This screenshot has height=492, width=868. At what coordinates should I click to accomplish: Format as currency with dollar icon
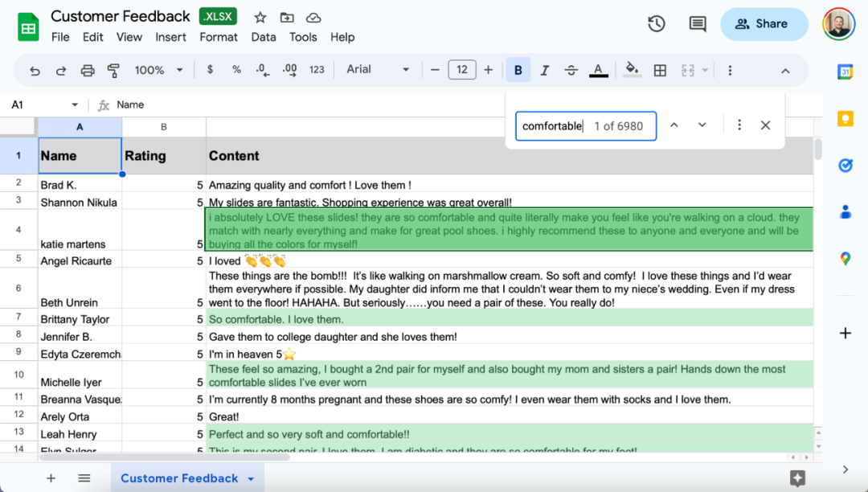pyautogui.click(x=210, y=70)
